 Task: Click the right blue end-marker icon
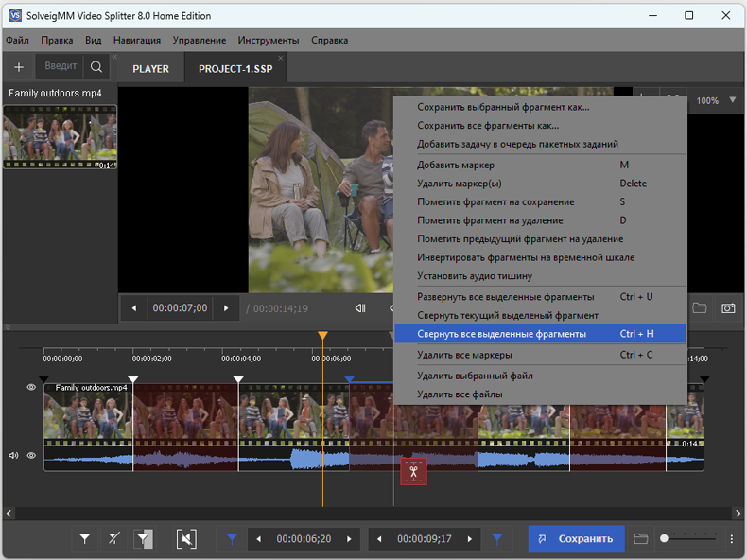click(497, 539)
